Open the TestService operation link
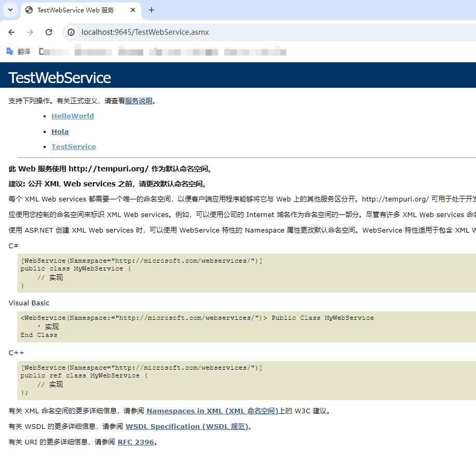The image size is (476, 473). (x=74, y=147)
